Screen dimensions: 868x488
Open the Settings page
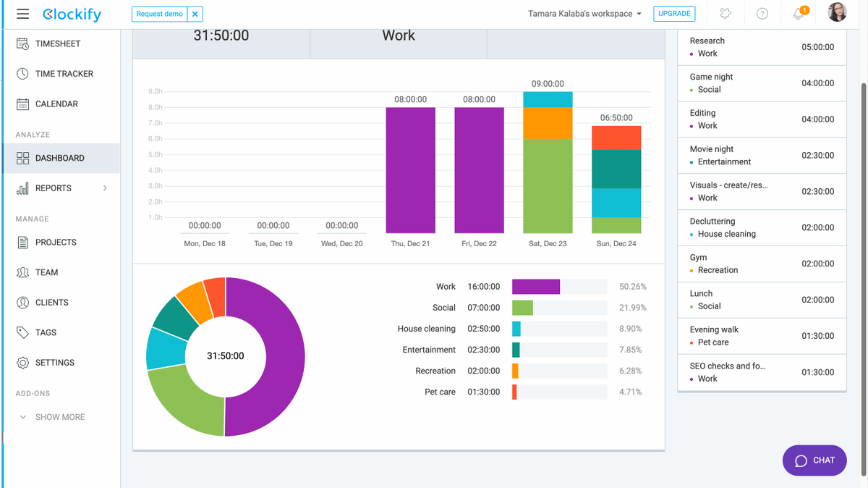tap(54, 363)
